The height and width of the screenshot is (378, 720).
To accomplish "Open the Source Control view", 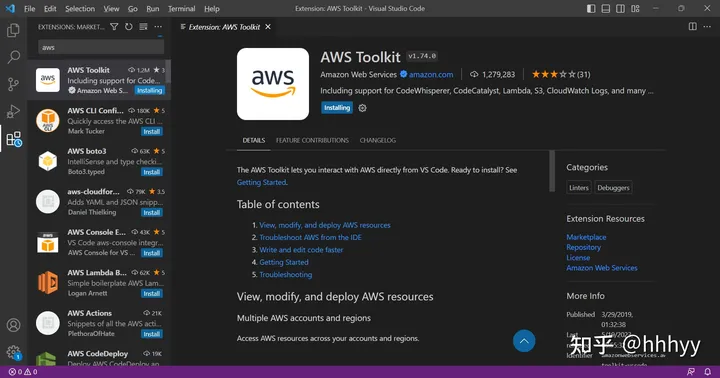I will coord(13,84).
